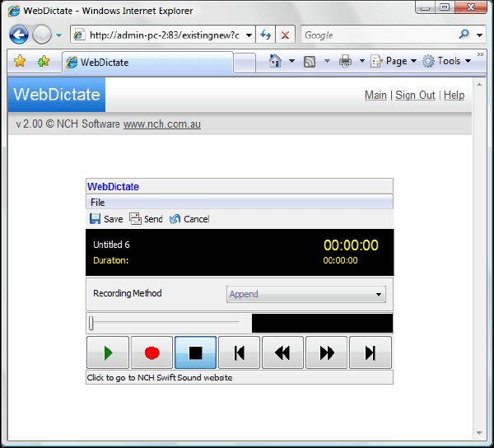The height and width of the screenshot is (448, 494).
Task: Click the Cancel toolbar button
Action: coord(189,219)
